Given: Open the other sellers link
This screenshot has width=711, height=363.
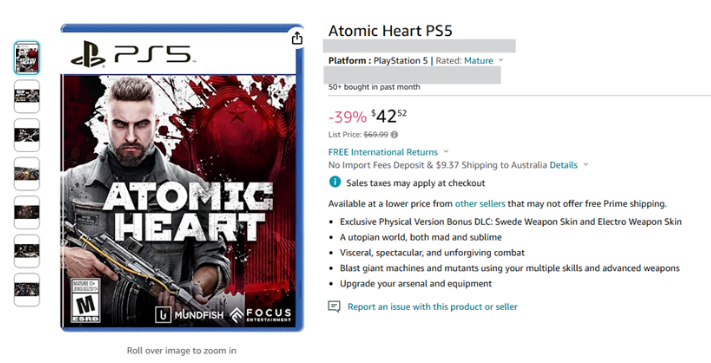Looking at the screenshot, I should point(480,204).
